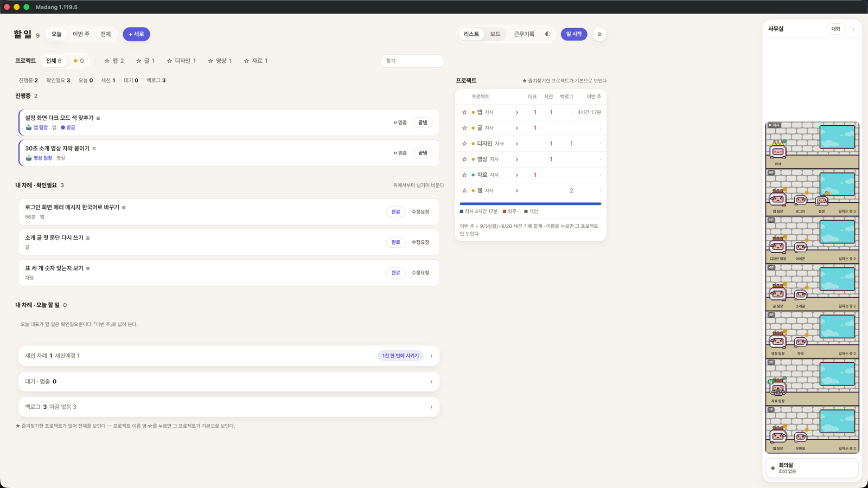This screenshot has width=868, height=488.
Task: Open note icon on 설정 화면 다크 모드 task
Action: [x=98, y=118]
